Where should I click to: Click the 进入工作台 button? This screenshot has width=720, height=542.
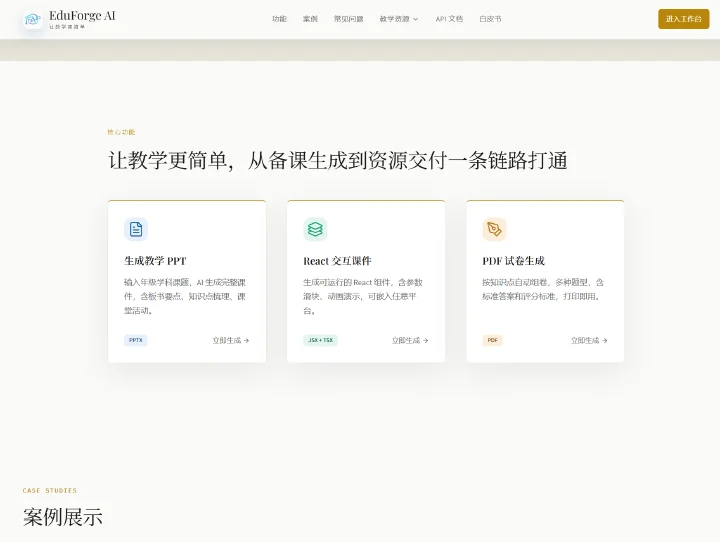(x=683, y=19)
